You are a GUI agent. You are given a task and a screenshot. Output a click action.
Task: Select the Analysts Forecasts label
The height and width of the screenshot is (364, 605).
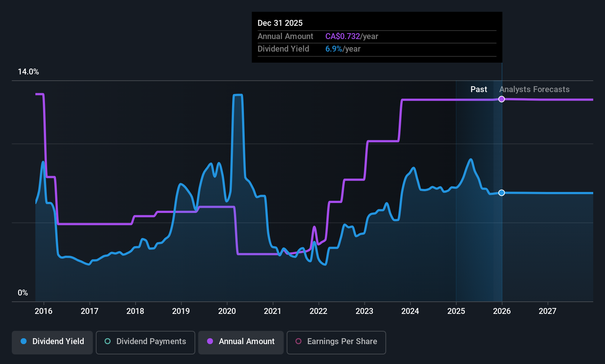tap(534, 89)
